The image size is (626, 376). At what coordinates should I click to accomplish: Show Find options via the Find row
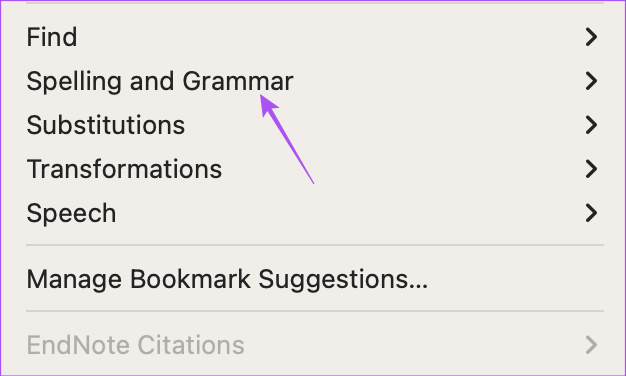coord(315,37)
